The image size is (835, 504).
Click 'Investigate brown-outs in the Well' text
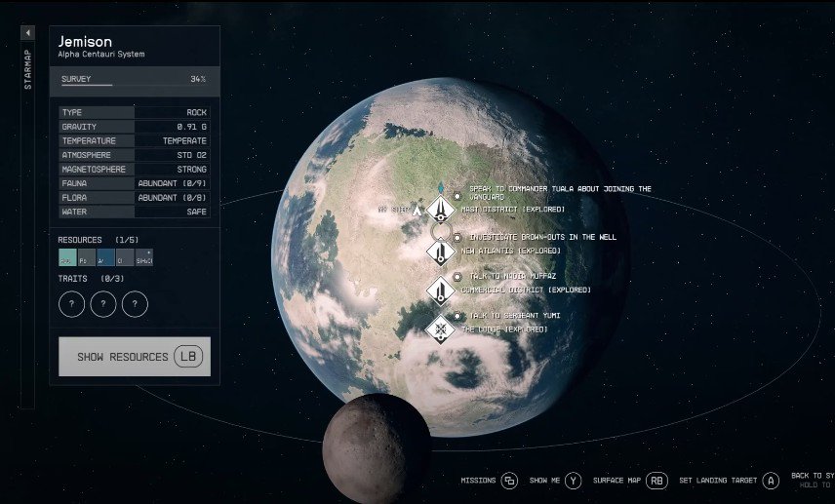[x=542, y=237]
